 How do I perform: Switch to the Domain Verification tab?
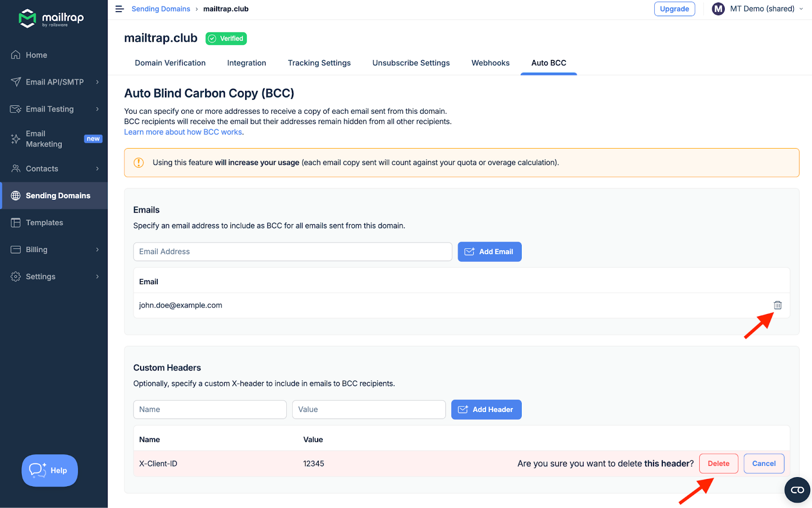(x=170, y=62)
